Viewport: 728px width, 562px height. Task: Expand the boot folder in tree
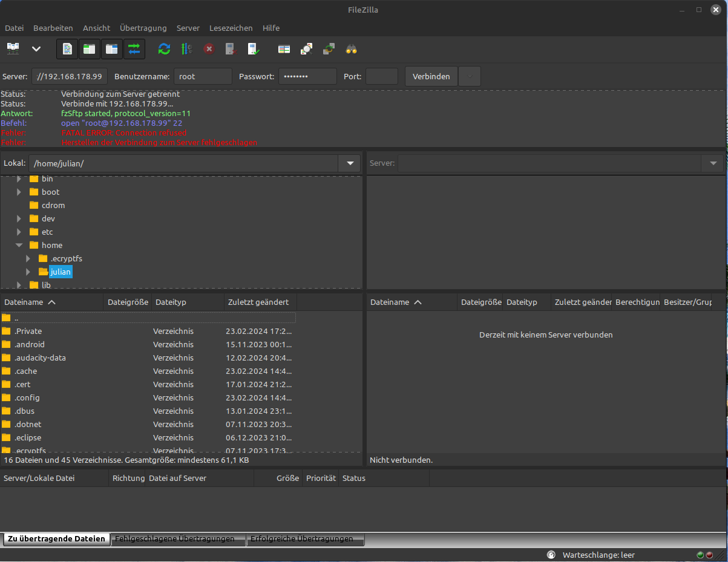[19, 192]
